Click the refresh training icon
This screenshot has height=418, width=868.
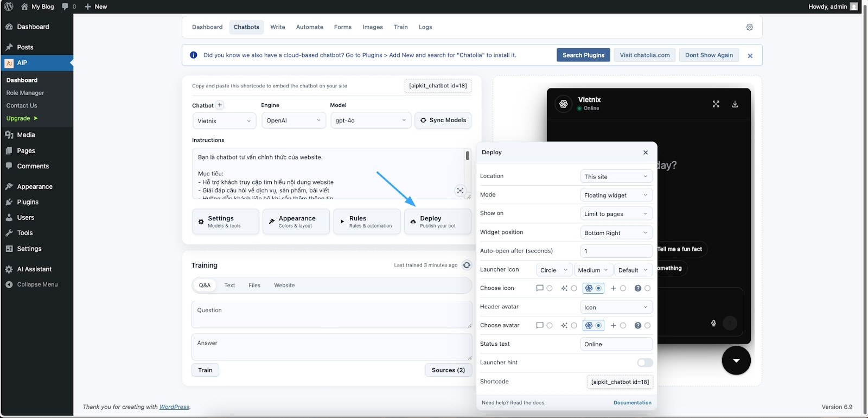467,265
